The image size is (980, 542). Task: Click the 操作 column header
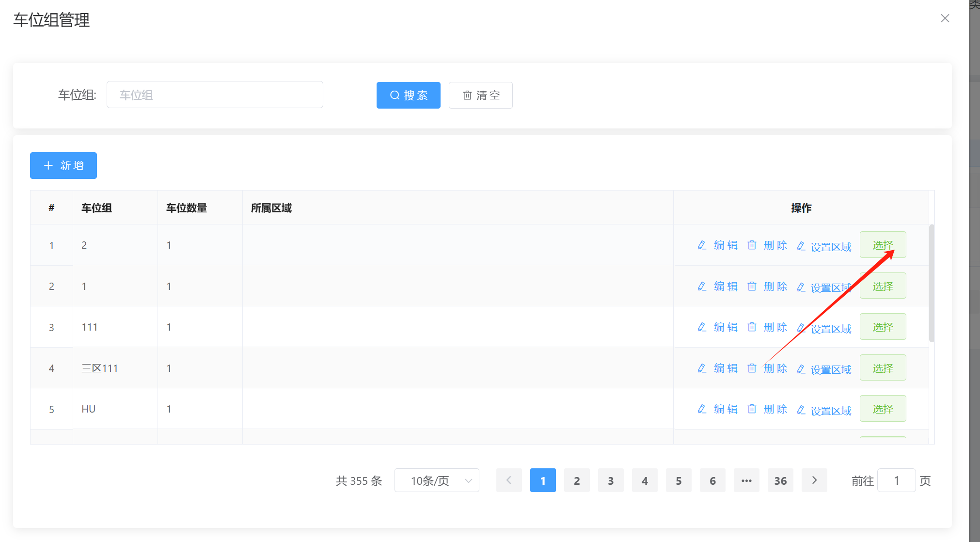tap(801, 208)
